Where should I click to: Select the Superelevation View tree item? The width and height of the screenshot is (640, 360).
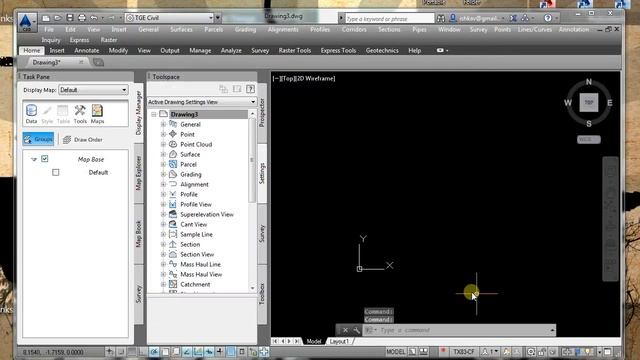click(x=207, y=214)
